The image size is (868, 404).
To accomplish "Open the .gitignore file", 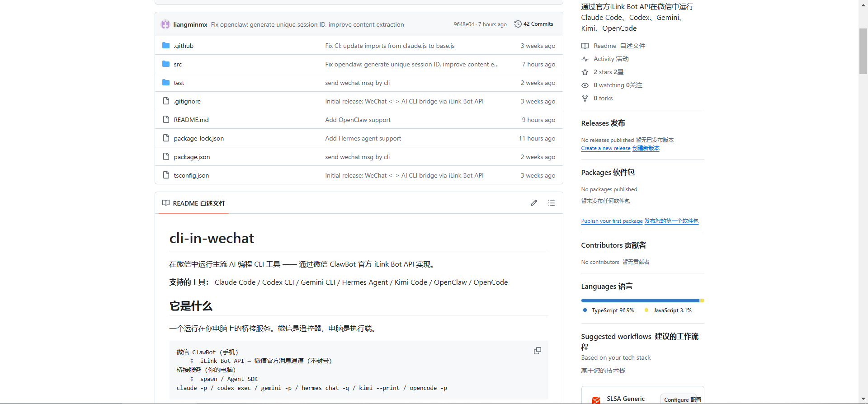I will (x=187, y=101).
